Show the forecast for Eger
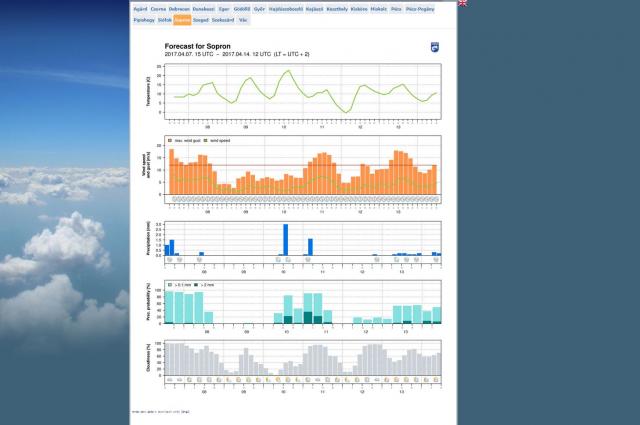The width and height of the screenshot is (640, 425). [224, 9]
